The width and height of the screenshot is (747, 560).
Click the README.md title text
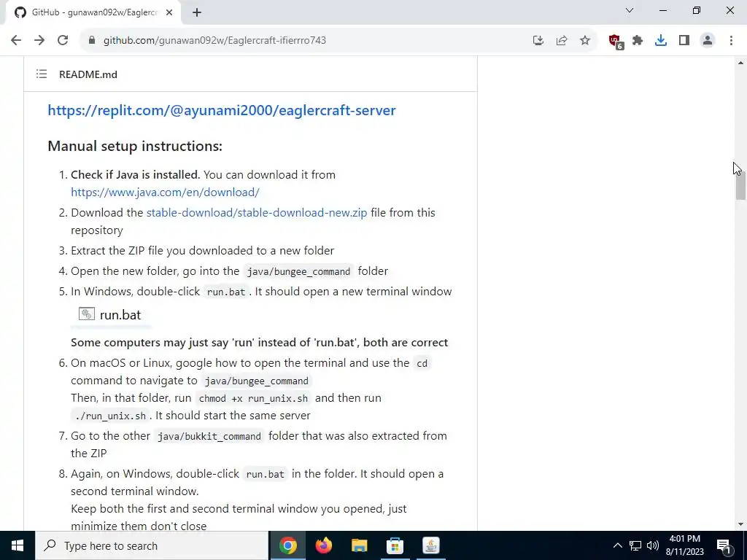point(88,74)
